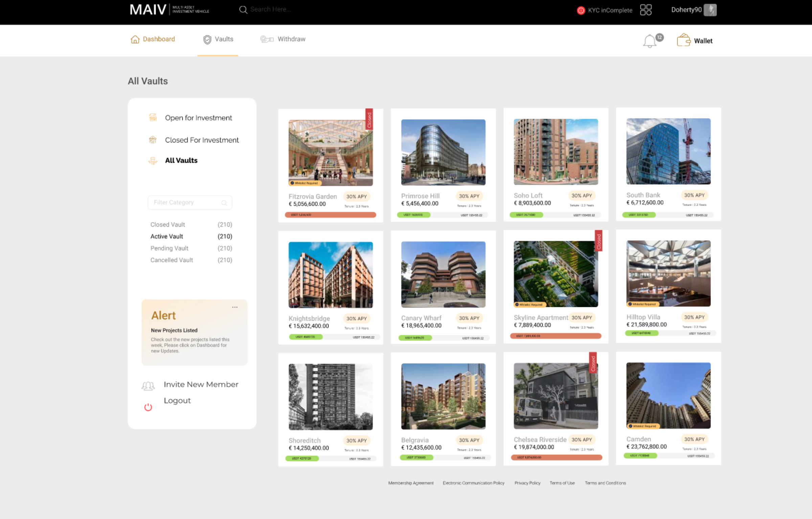Click Fitzrovia Garden funding progress bar
812x519 pixels.
pyautogui.click(x=330, y=215)
